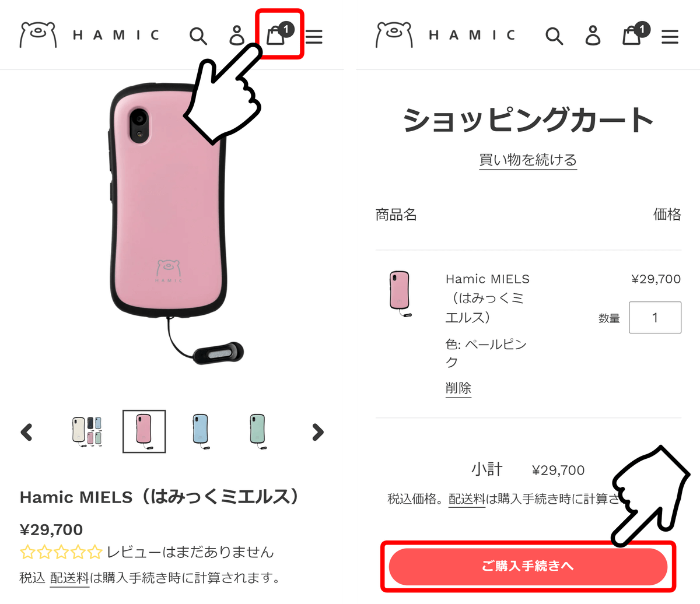The height and width of the screenshot is (604, 700).
Task: Click the quantity input field
Action: (655, 317)
